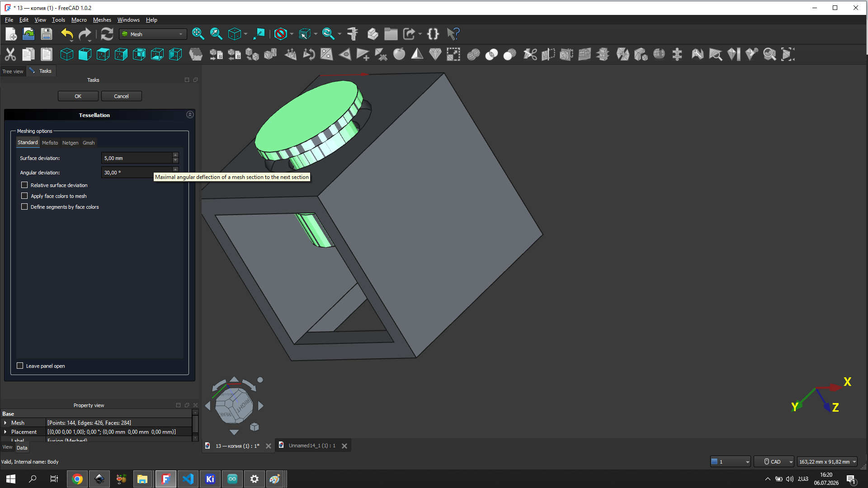Click the Angular deviation value field
The height and width of the screenshot is (488, 868).
point(137,173)
